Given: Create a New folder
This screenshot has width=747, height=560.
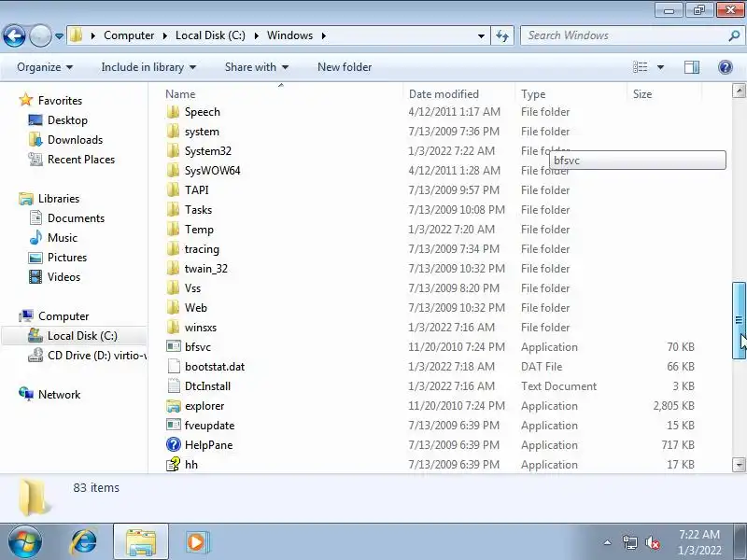Looking at the screenshot, I should coord(345,67).
